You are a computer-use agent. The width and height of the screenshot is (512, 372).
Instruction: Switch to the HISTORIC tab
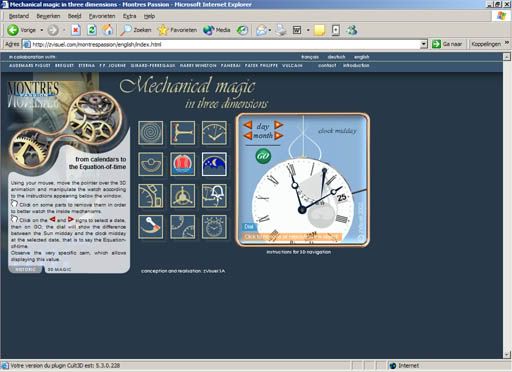(26, 269)
